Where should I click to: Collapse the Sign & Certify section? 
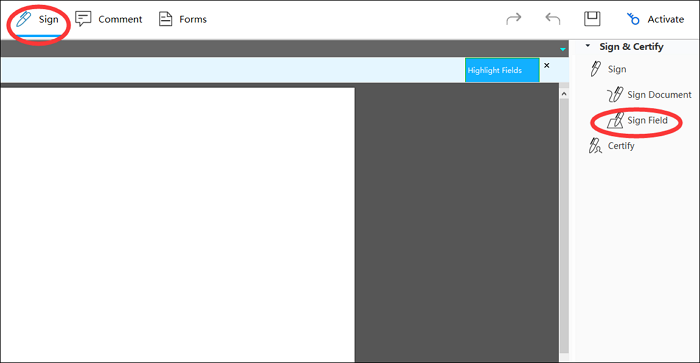[588, 46]
